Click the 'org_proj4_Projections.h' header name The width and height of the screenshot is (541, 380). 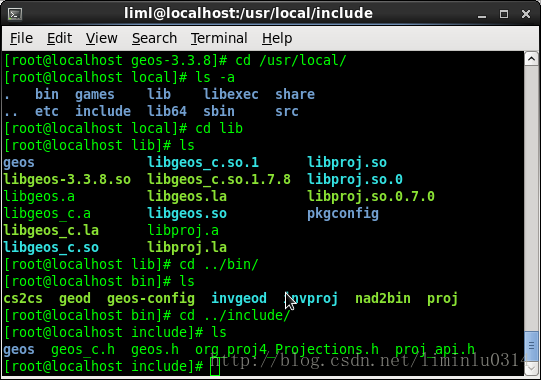click(x=287, y=350)
